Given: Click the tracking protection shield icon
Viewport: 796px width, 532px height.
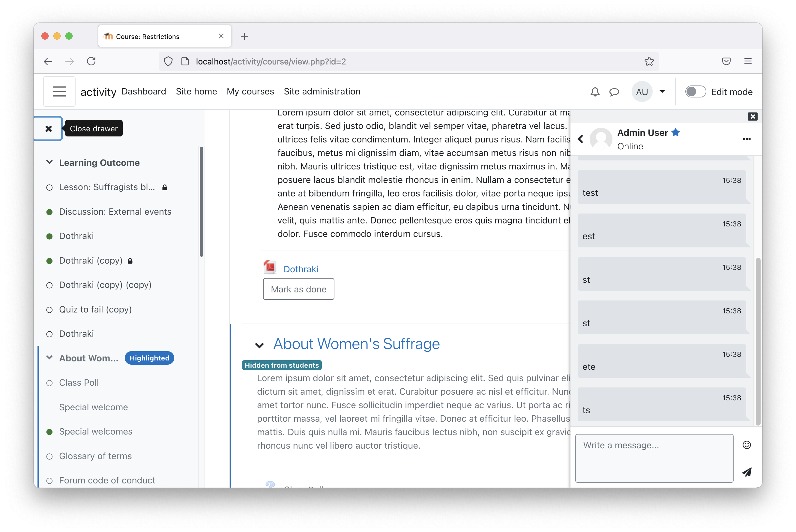Looking at the screenshot, I should (x=168, y=61).
